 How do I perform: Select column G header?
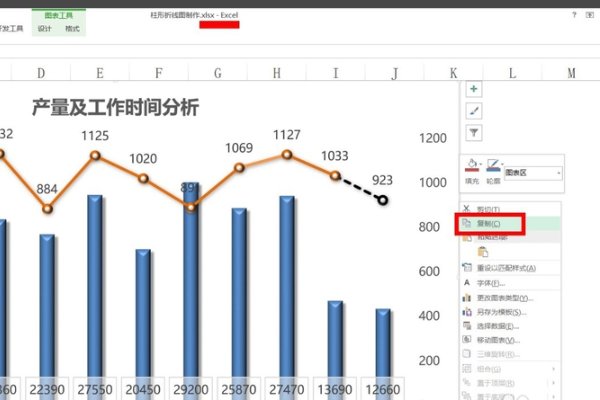(218, 73)
